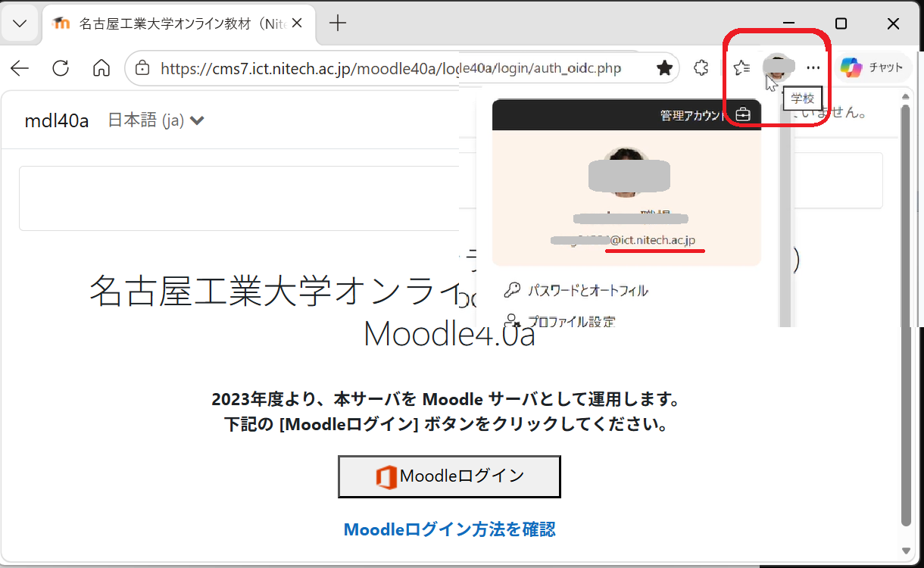
Task: Open the Moodleログイン方法を確認 link
Action: coord(450,529)
